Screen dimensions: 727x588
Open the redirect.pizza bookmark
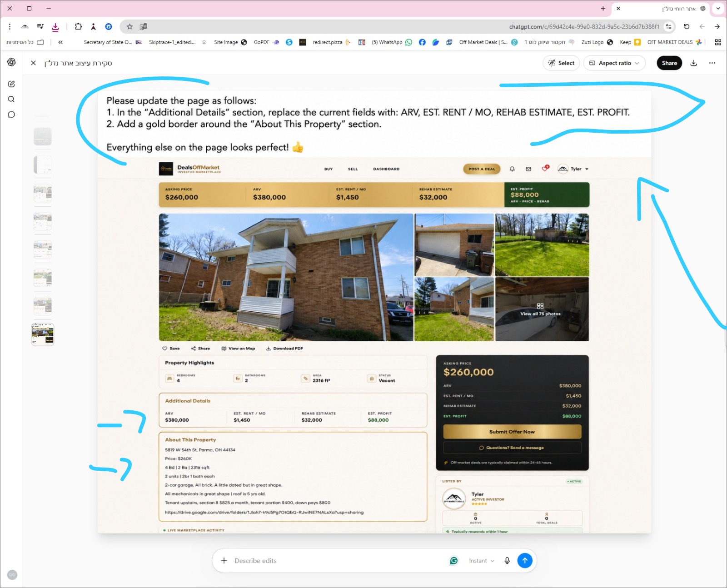(x=332, y=42)
